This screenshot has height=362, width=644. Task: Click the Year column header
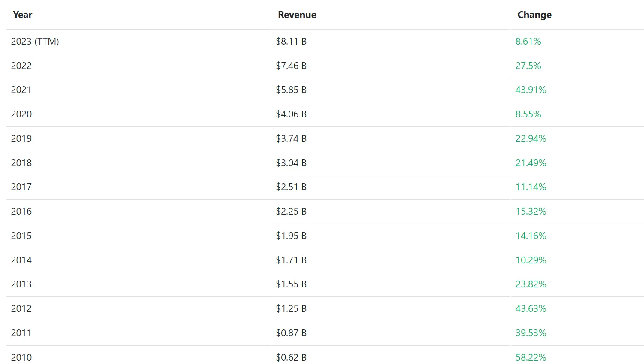pyautogui.click(x=23, y=15)
